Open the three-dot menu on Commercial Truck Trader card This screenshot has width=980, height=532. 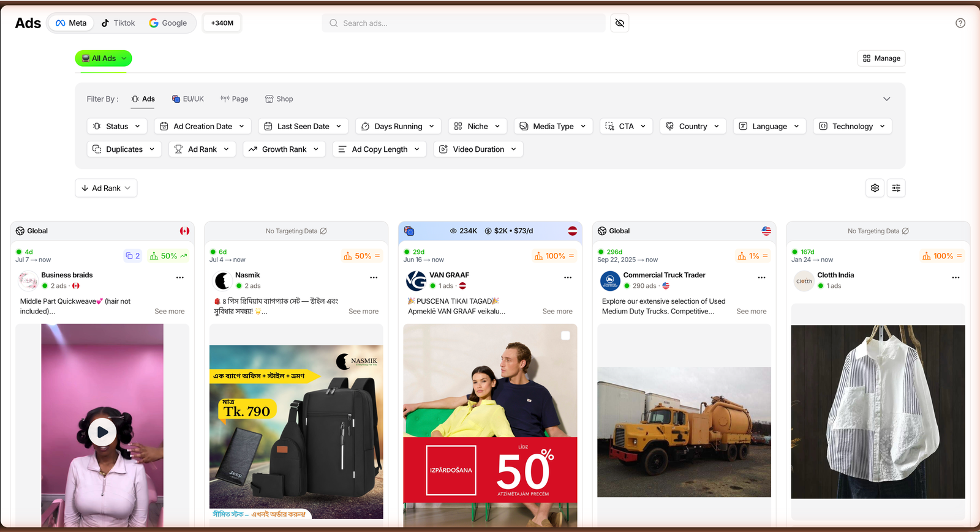pyautogui.click(x=762, y=277)
